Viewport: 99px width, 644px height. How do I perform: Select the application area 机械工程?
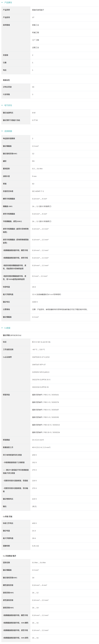36,32
